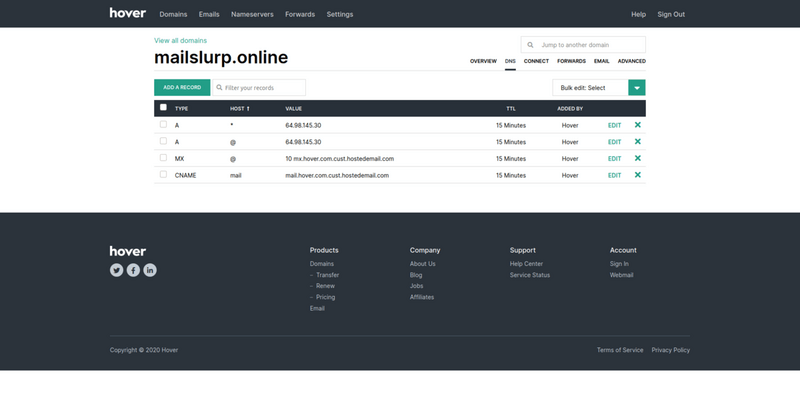Open Domains in top navigation
The image size is (800, 408).
(173, 14)
